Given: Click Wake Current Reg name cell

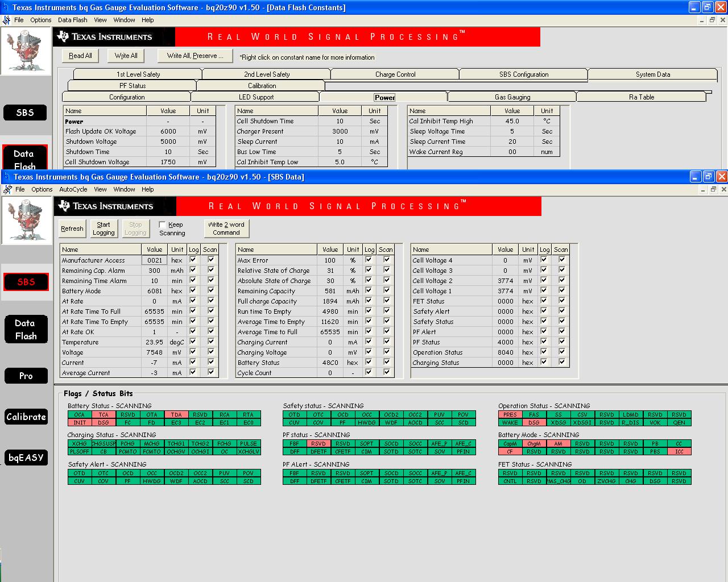Looking at the screenshot, I should point(449,152).
